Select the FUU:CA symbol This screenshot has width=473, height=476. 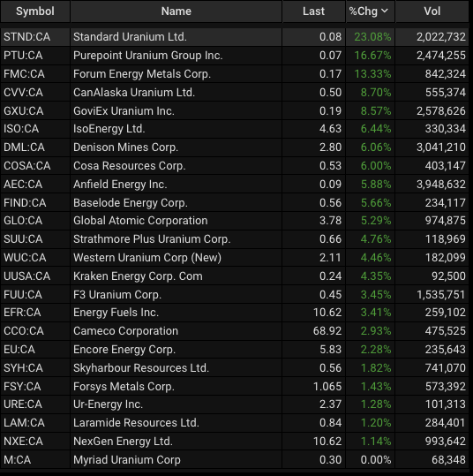pyautogui.click(x=23, y=295)
